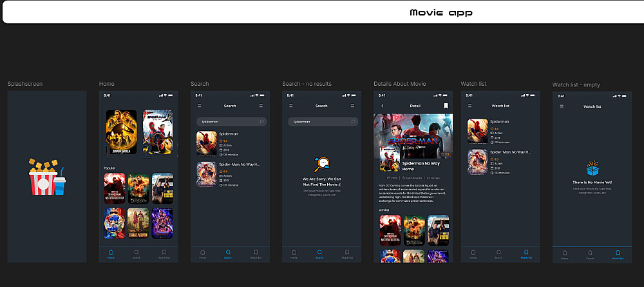Image resolution: width=644 pixels, height=287 pixels.
Task: Click Spiderman title in Search screen results
Action: 229,134
